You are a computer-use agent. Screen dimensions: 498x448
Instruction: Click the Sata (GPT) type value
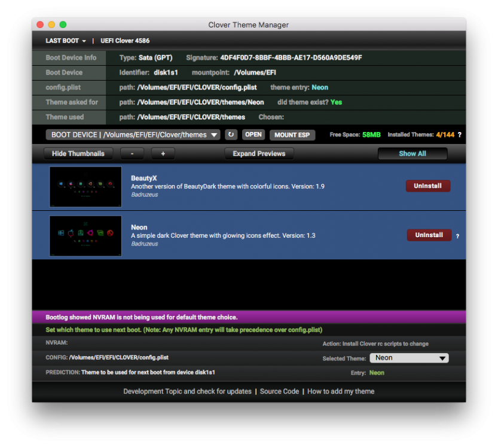[x=155, y=58]
